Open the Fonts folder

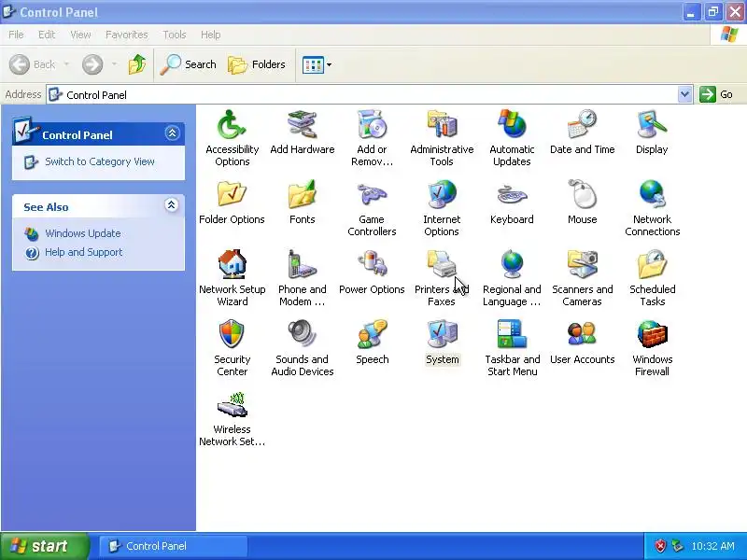coord(302,203)
